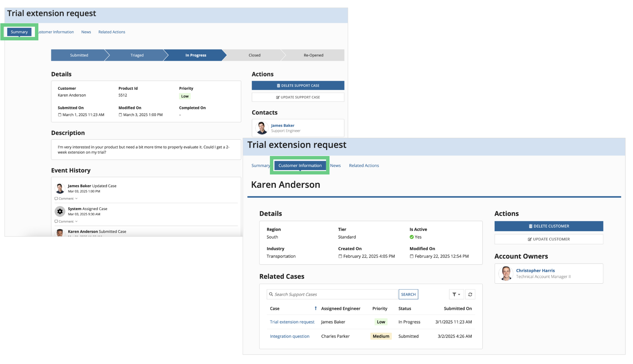Click Charles Parker table cell
Image resolution: width=633 pixels, height=364 pixels.
335,336
